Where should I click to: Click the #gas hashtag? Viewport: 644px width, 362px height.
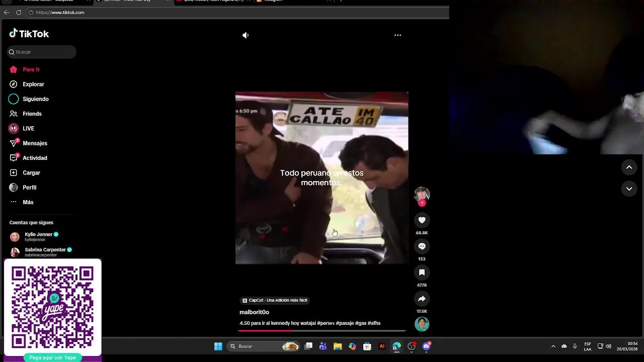point(361,323)
